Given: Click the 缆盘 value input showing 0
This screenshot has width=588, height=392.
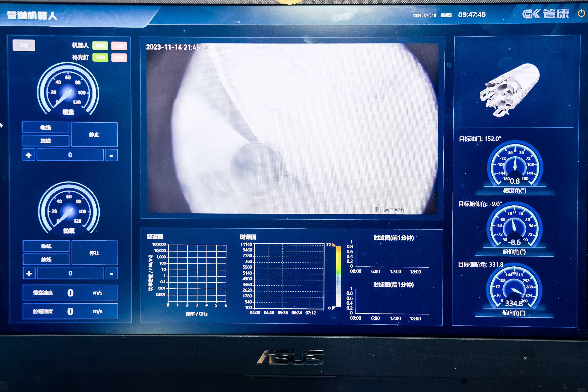Looking at the screenshot, I should click(70, 155).
